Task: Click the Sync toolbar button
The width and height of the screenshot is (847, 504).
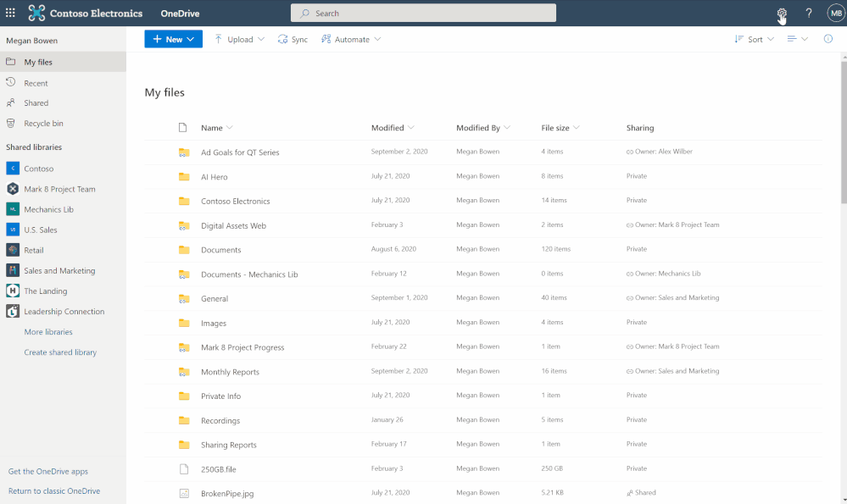Action: (293, 39)
